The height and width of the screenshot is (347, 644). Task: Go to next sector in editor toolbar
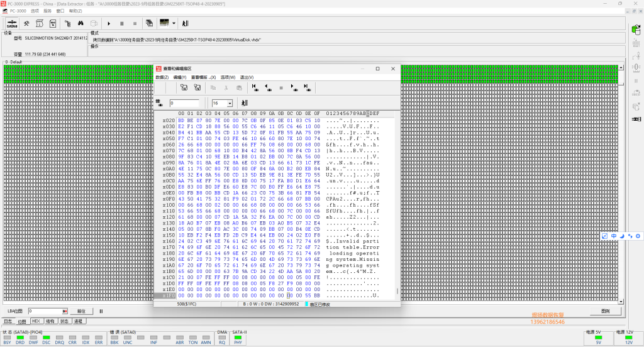(294, 87)
